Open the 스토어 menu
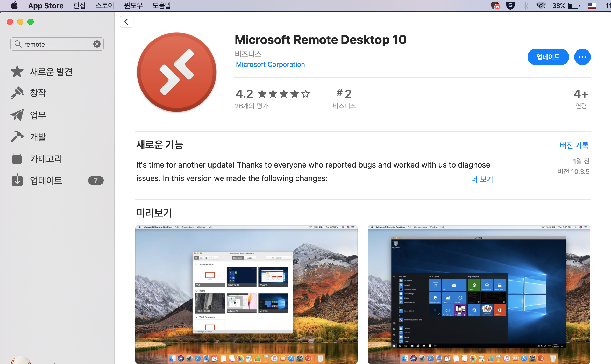 point(104,6)
